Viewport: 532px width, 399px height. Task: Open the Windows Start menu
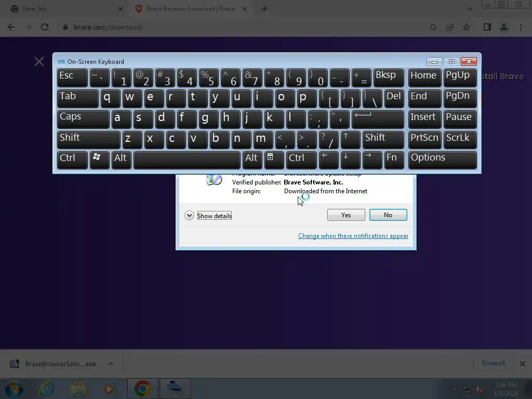14,389
